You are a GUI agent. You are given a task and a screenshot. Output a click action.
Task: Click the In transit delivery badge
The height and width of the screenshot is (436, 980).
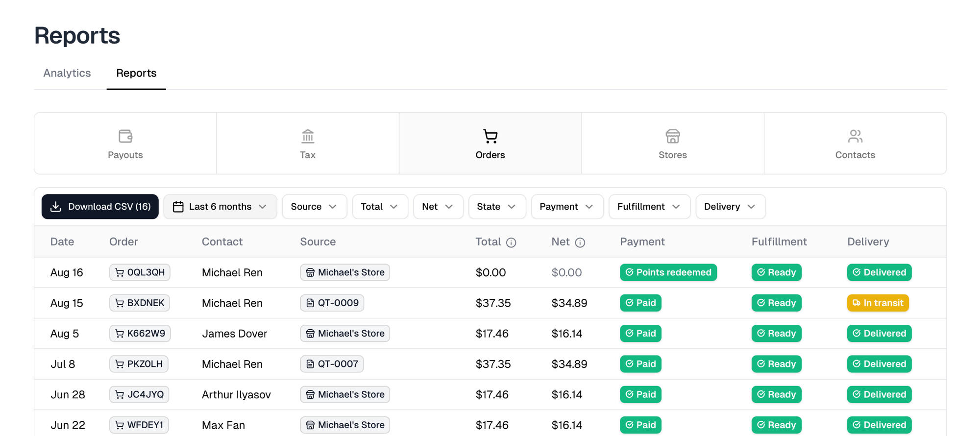coord(878,303)
